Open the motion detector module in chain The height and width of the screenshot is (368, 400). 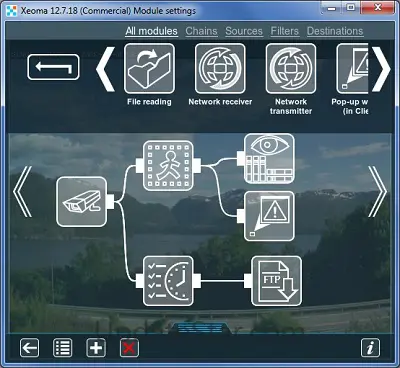[168, 166]
